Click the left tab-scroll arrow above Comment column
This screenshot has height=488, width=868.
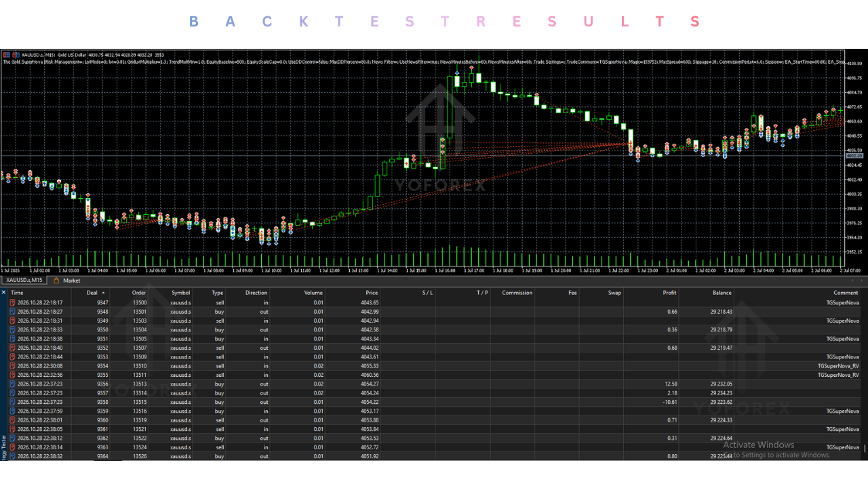point(854,280)
